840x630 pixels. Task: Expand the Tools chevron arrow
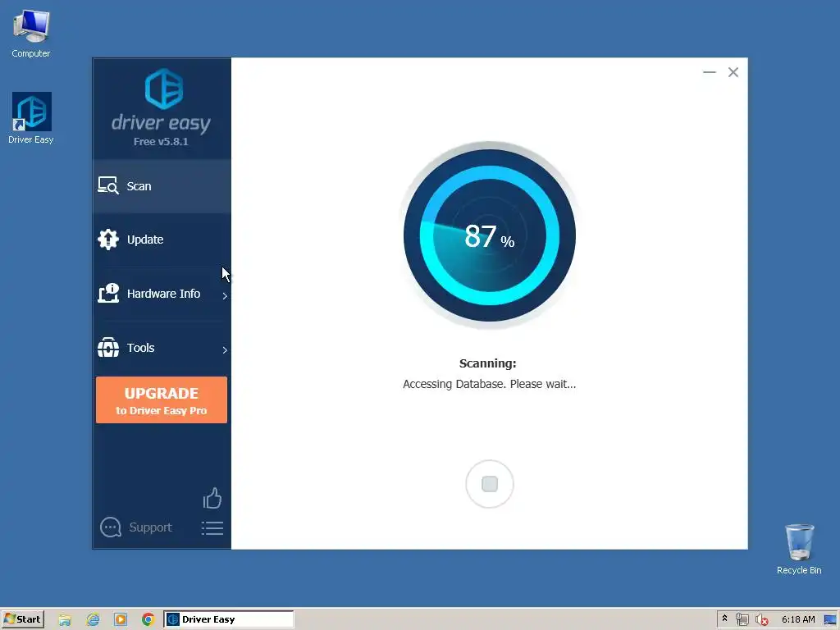click(225, 349)
